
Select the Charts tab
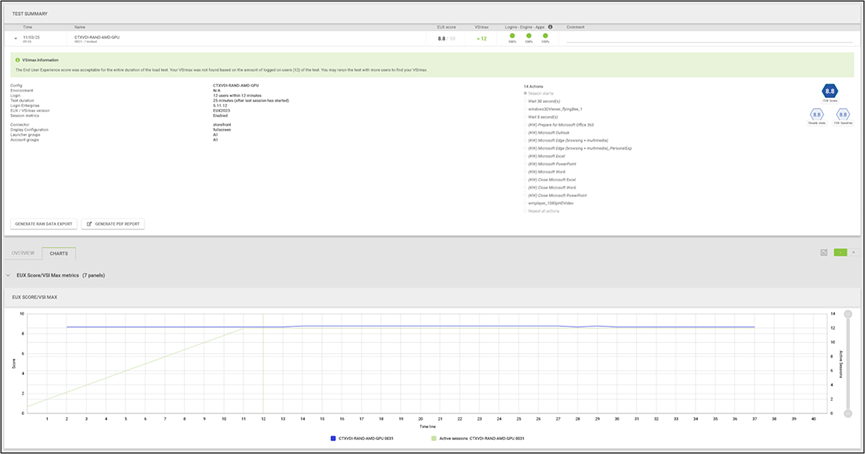(x=58, y=253)
